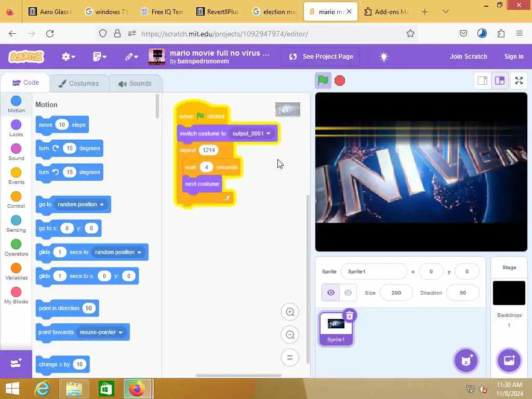Viewport: 532px width, 399px height.
Task: Click Join Scratch link
Action: coord(468,57)
